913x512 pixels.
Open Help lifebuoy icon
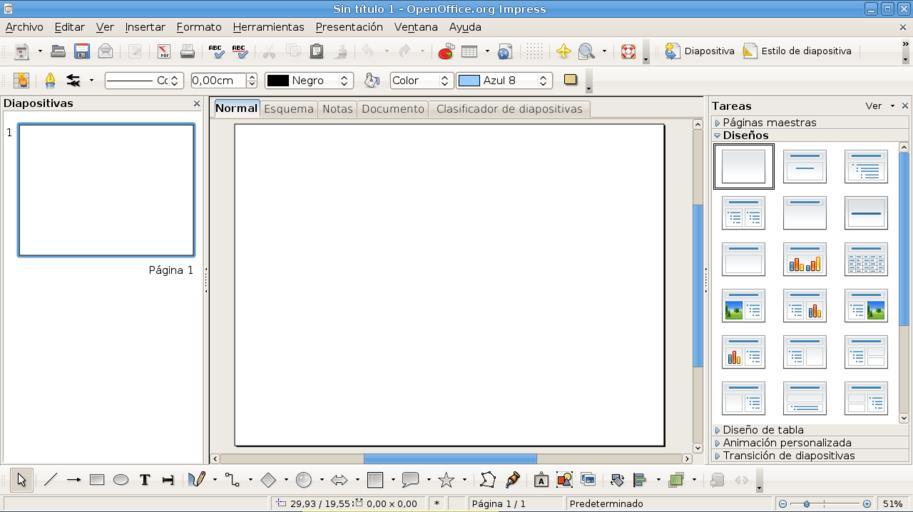(x=628, y=51)
